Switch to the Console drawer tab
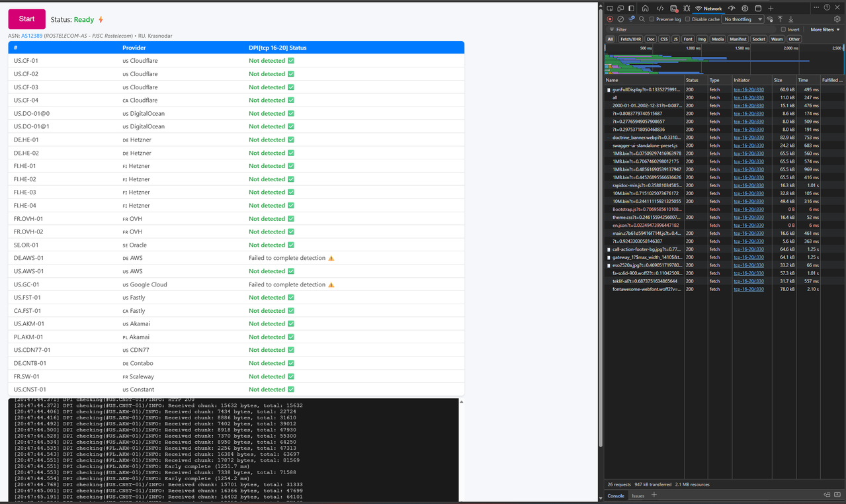Viewport: 846px width, 504px height. [x=616, y=495]
